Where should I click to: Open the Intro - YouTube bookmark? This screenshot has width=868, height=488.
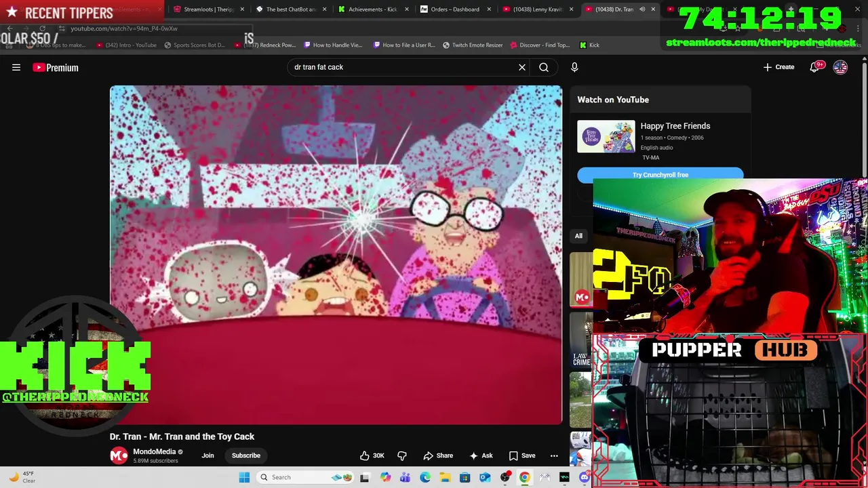(x=127, y=45)
